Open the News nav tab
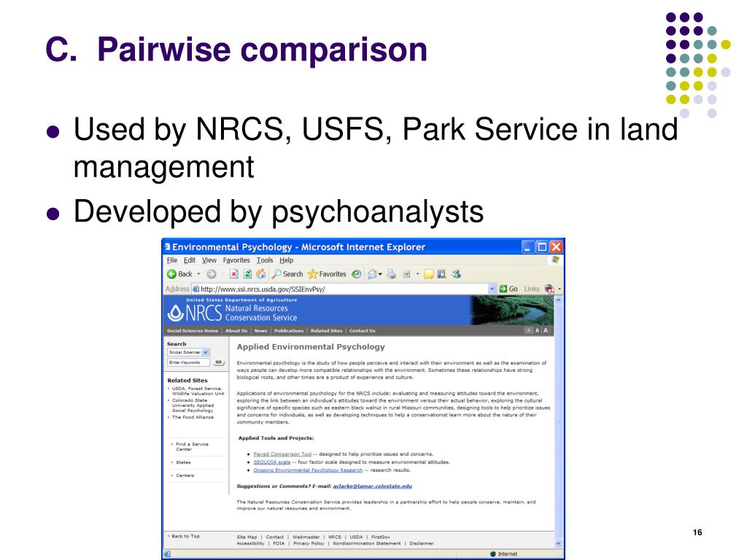 260,330
